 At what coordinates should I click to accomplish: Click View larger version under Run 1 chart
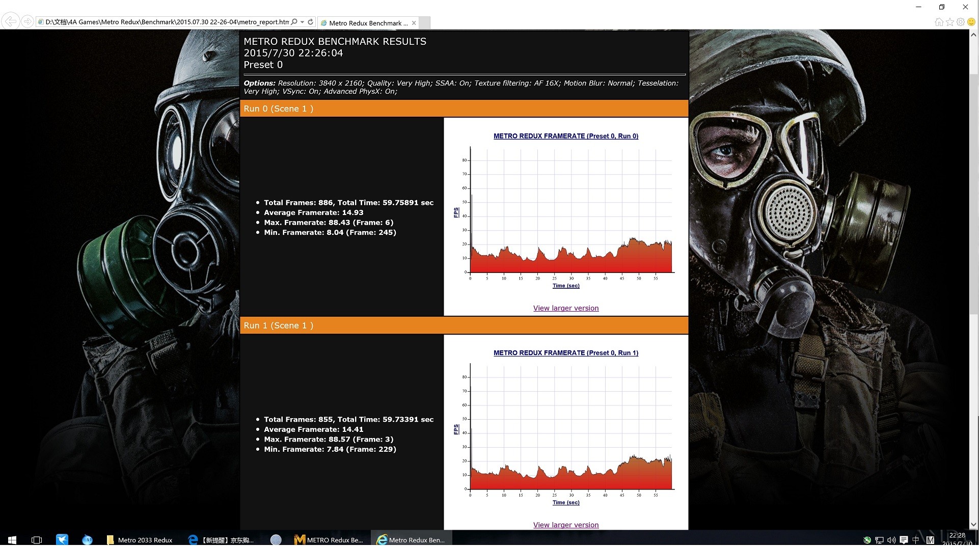coord(566,525)
